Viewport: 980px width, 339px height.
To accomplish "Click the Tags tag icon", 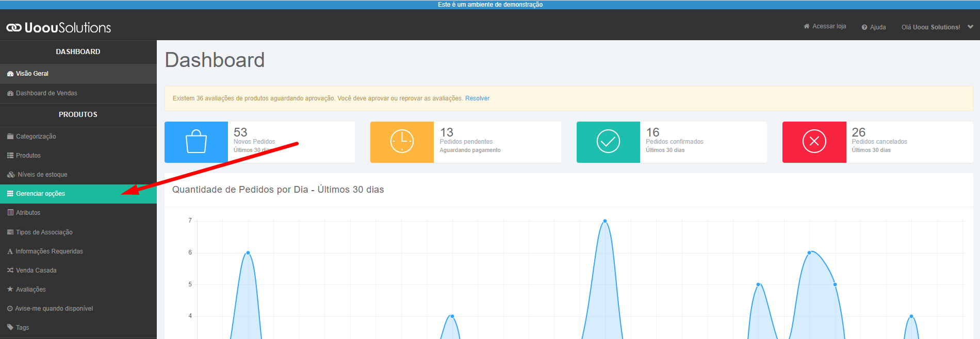I will point(10,327).
